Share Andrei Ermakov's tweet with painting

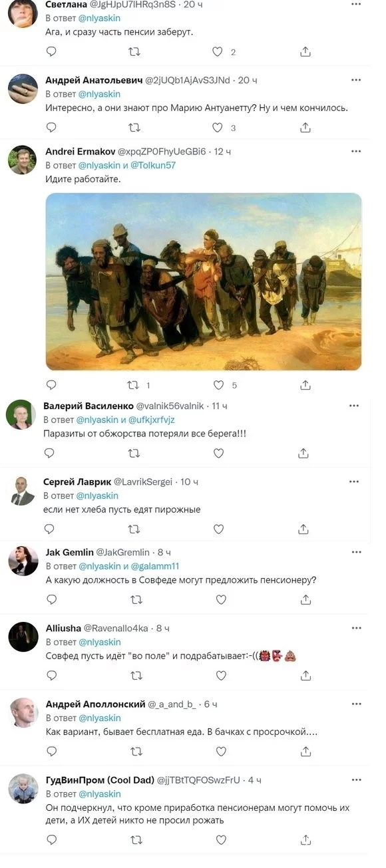tap(305, 384)
